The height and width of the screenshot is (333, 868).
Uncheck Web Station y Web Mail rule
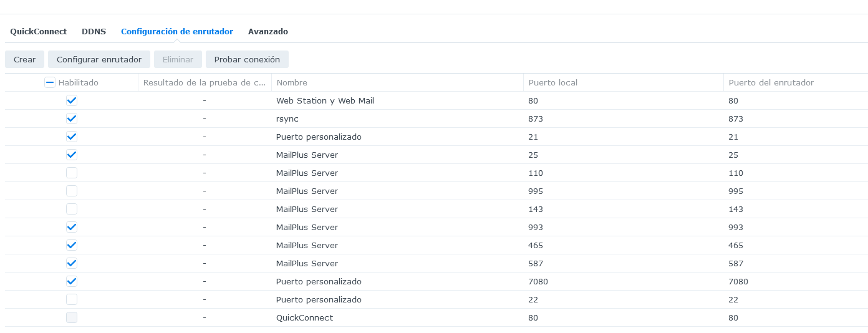(72, 100)
